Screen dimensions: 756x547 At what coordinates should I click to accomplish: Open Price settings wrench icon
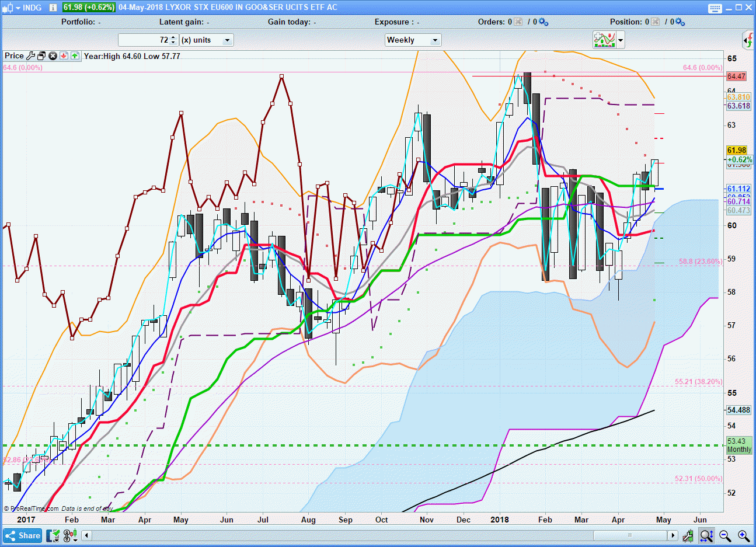click(x=31, y=56)
